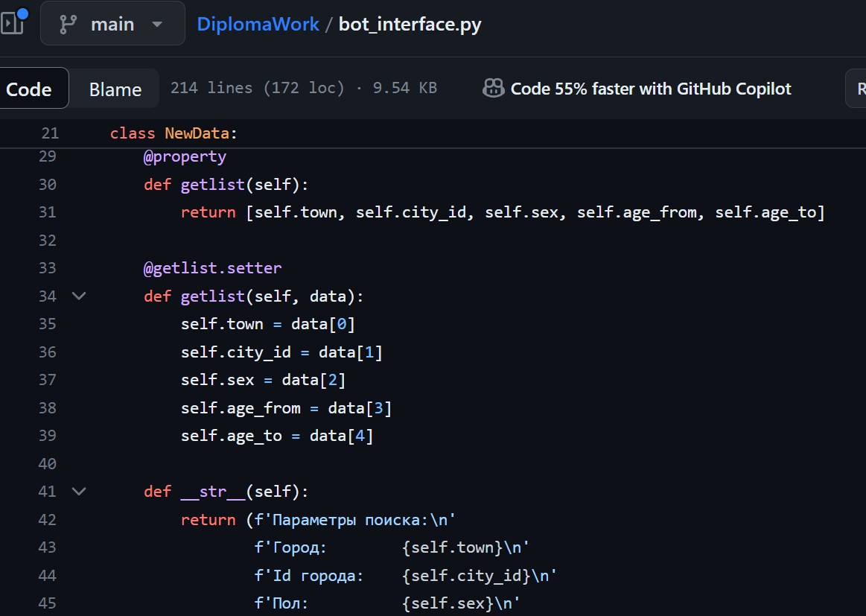Click line number 39 in the gutter
The width and height of the screenshot is (866, 616).
coord(48,436)
